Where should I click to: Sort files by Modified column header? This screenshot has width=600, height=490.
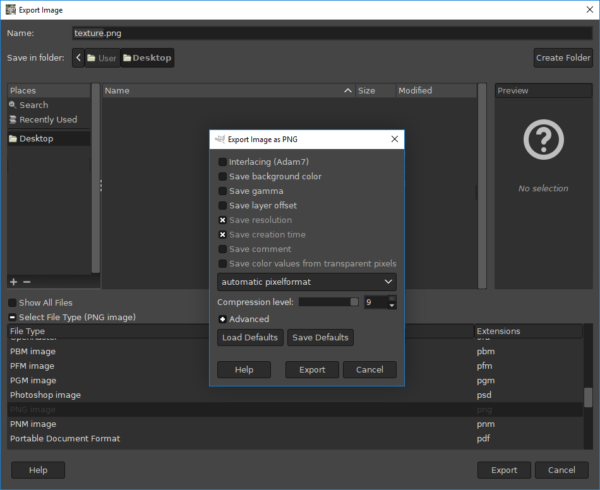436,91
